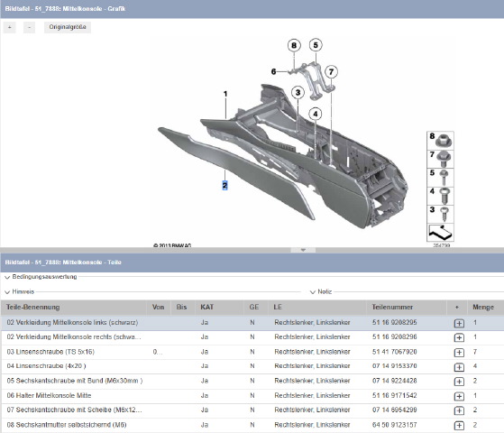Add part 07 14 9224428 with plus icon
This screenshot has width=504, height=433.
click(459, 382)
